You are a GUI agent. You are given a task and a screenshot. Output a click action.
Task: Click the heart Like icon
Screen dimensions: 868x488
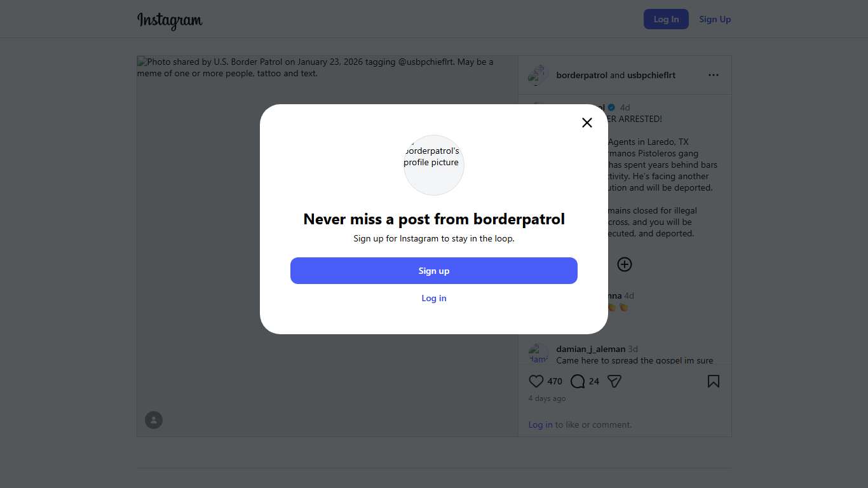(x=536, y=381)
